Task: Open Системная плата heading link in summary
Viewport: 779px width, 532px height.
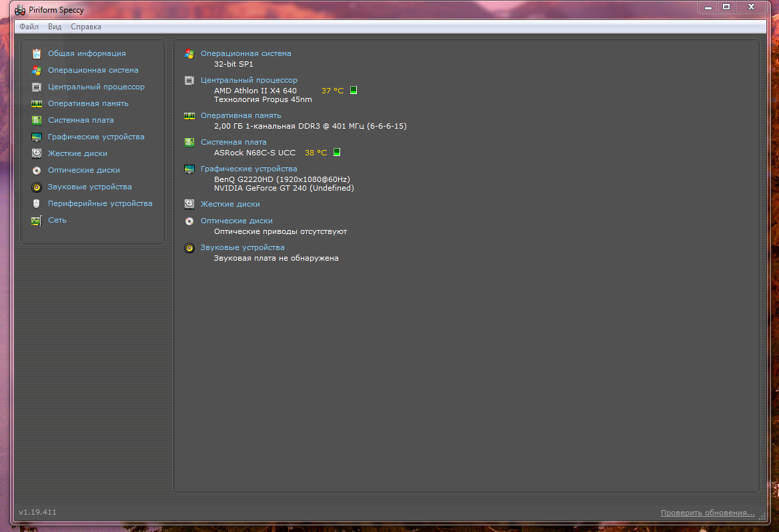Action: point(233,143)
